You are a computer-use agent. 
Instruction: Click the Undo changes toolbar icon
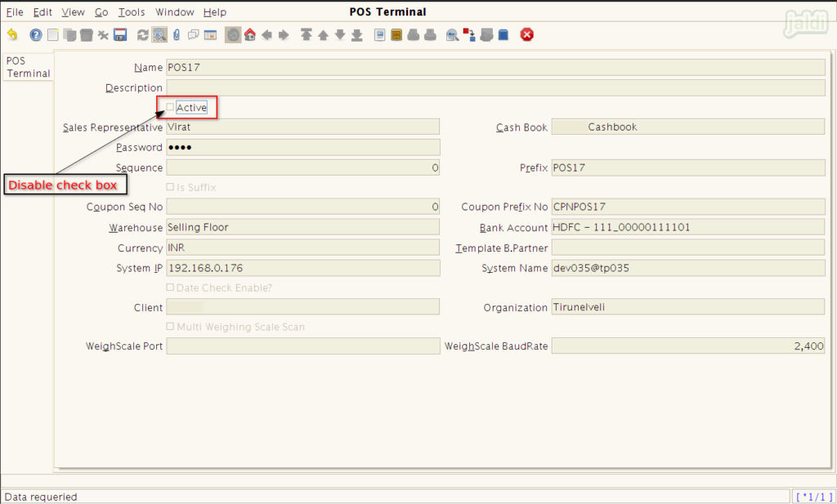click(x=12, y=35)
